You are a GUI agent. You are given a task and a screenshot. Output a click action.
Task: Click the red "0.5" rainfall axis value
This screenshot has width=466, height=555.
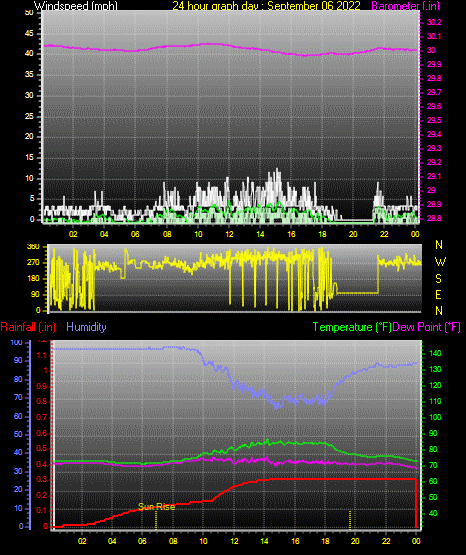click(42, 448)
